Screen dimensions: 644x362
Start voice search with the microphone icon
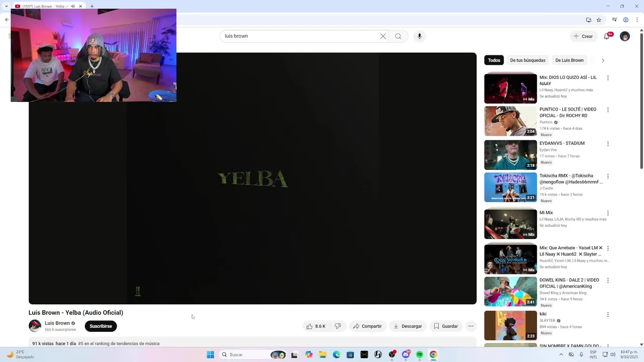point(420,36)
